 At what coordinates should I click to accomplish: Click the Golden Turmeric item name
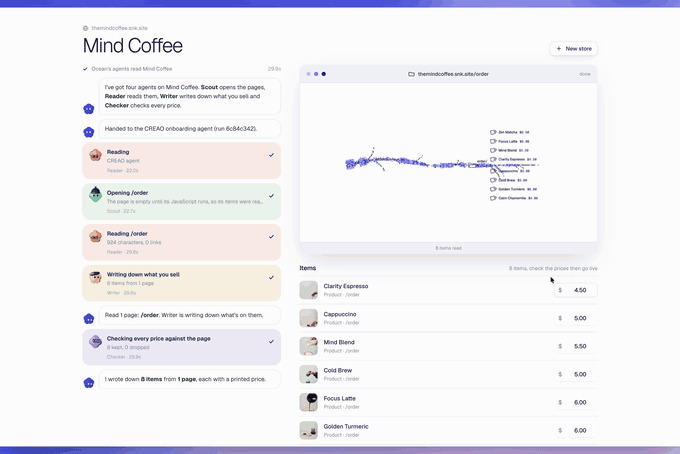point(346,427)
